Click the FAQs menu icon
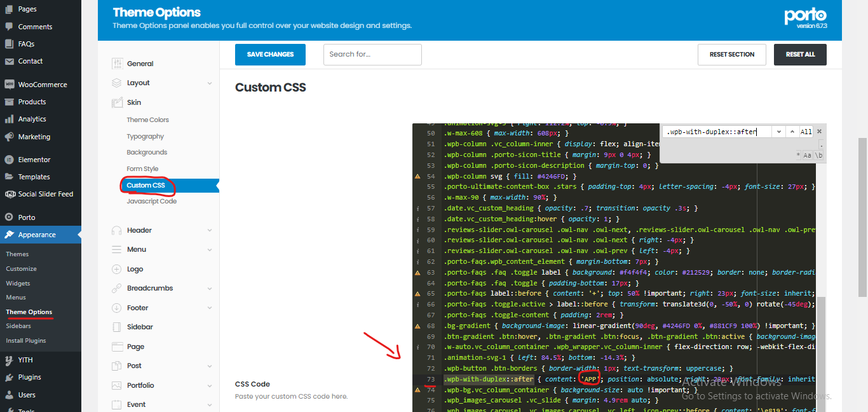Image resolution: width=868 pixels, height=412 pixels. [x=9, y=44]
